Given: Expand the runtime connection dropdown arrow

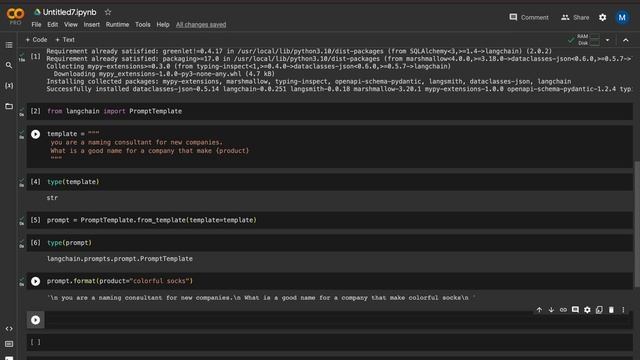Looking at the screenshot, I should [607, 40].
